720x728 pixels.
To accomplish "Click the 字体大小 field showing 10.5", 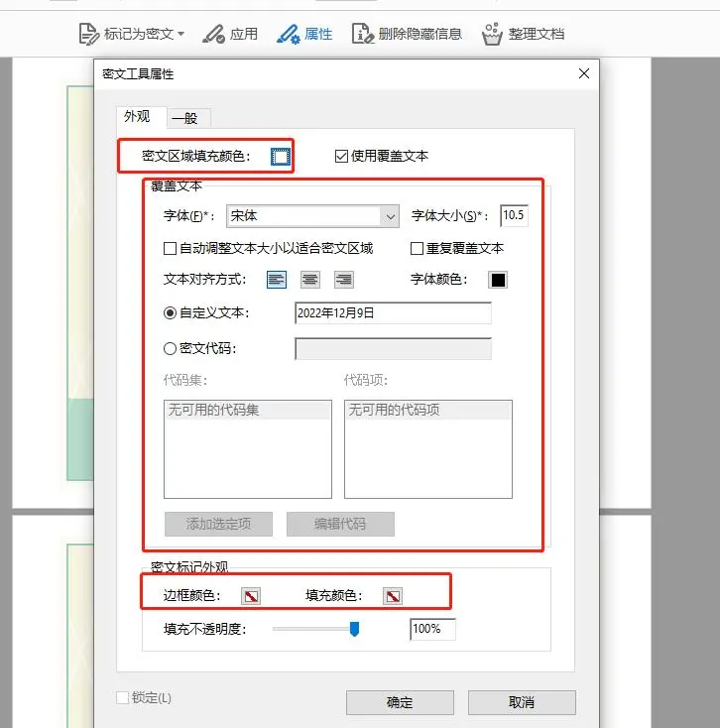I will 514,215.
